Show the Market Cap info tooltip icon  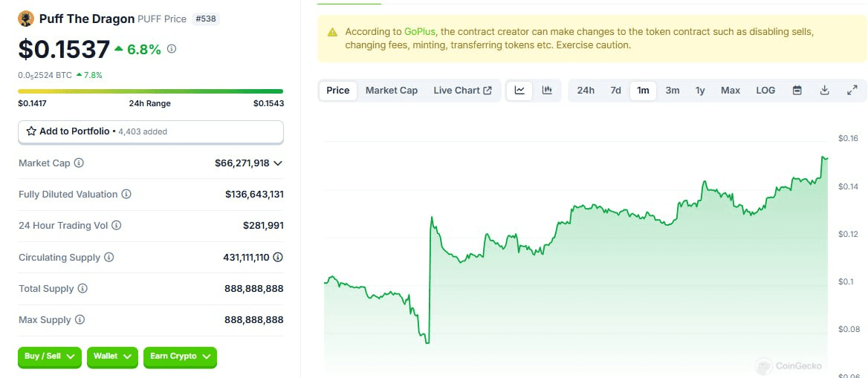click(80, 163)
